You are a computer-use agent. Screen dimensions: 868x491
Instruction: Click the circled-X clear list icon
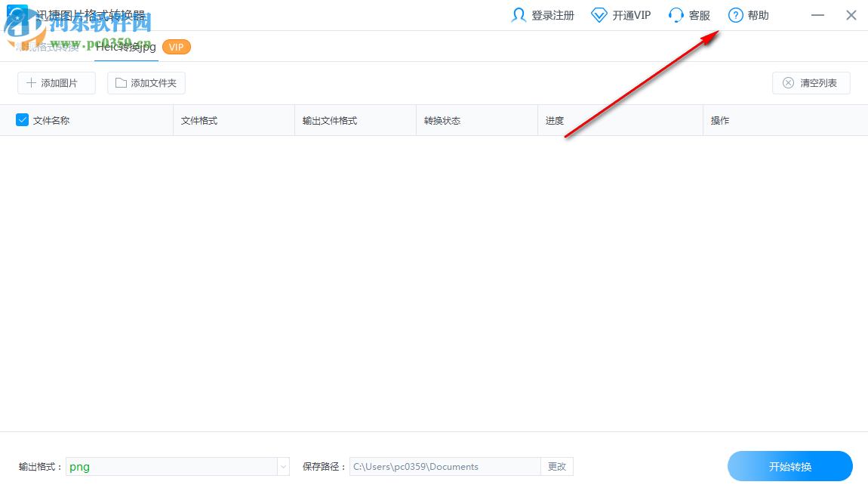(x=790, y=83)
